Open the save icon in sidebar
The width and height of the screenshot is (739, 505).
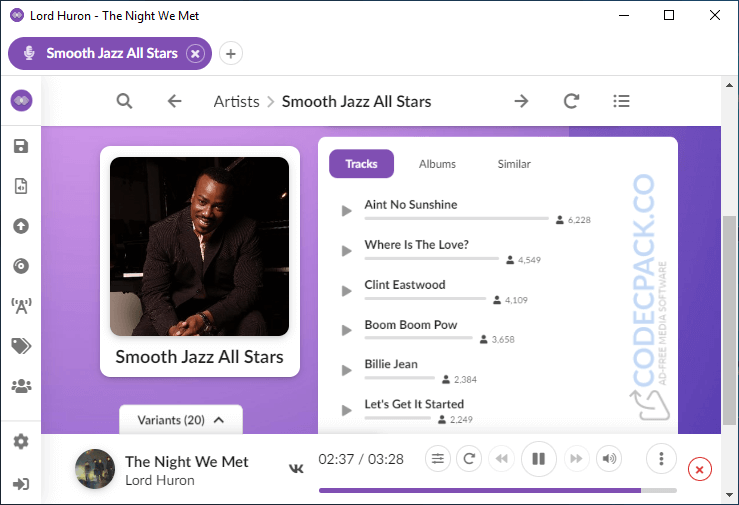point(21,147)
